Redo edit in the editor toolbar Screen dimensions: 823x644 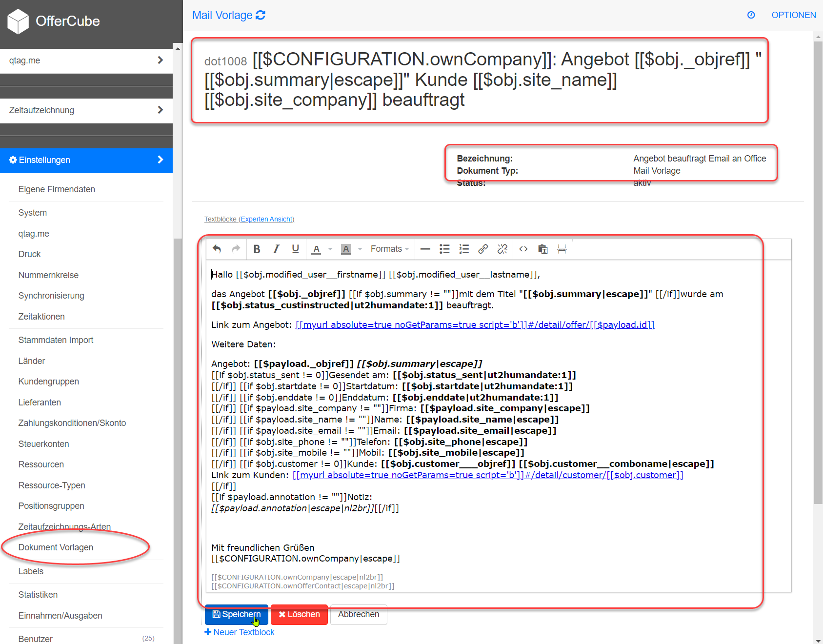(x=236, y=249)
